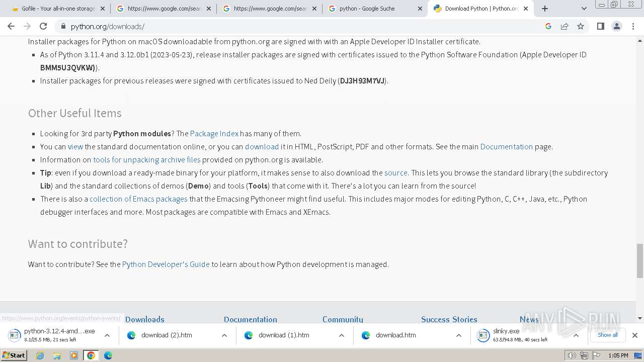
Task: Expand options for download (2).htm
Action: [224, 335]
